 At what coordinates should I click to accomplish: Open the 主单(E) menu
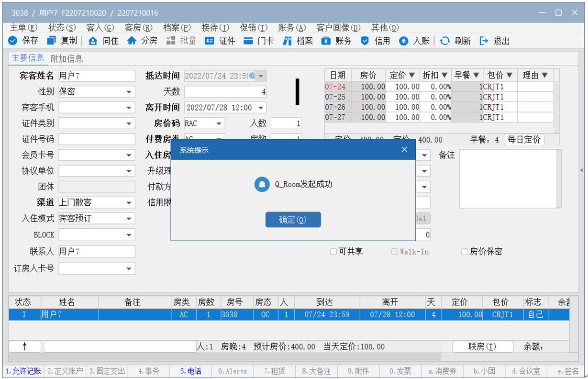click(x=23, y=28)
